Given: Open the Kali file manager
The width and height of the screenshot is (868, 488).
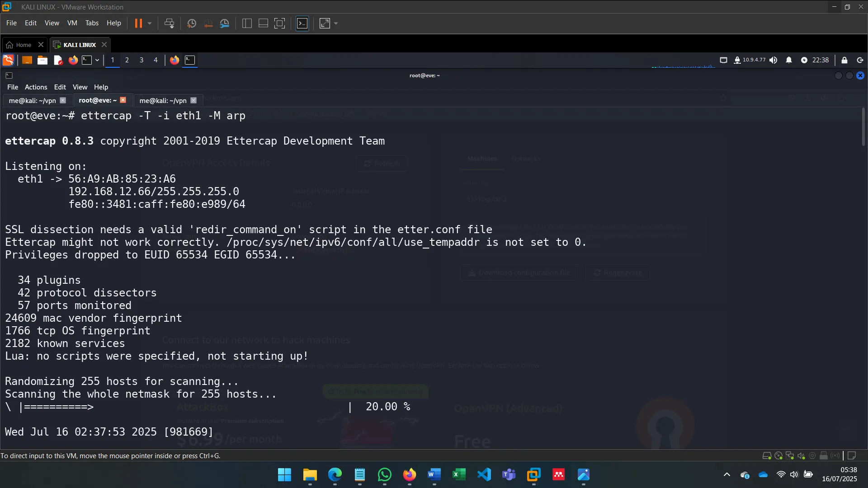Looking at the screenshot, I should coord(42,60).
